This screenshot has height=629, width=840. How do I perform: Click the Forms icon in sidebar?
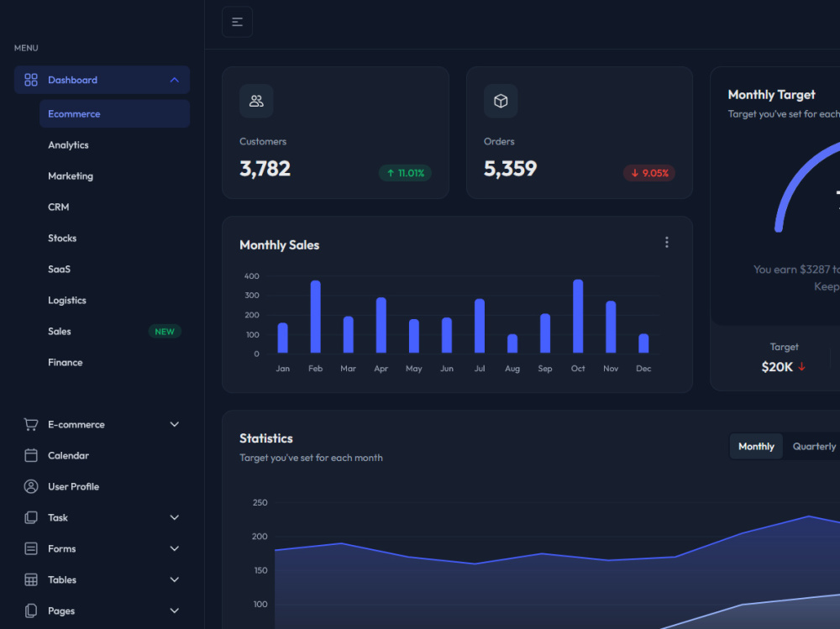pyautogui.click(x=31, y=548)
